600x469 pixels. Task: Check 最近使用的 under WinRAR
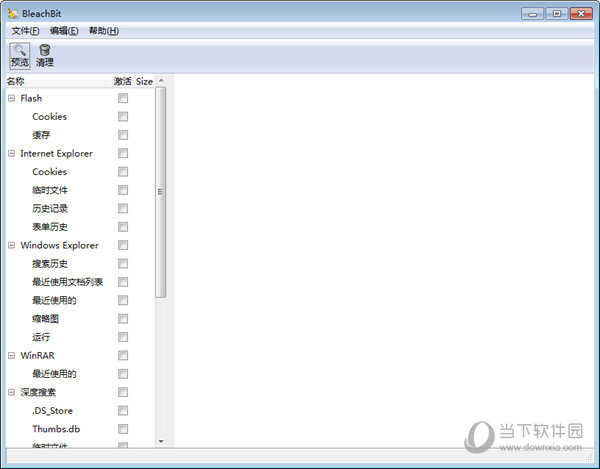click(123, 374)
